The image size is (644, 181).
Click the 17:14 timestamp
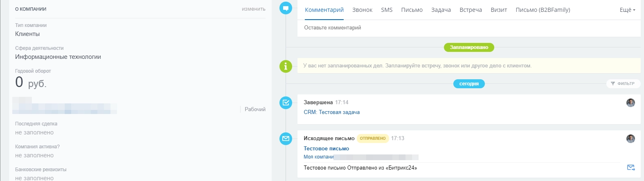(x=342, y=103)
